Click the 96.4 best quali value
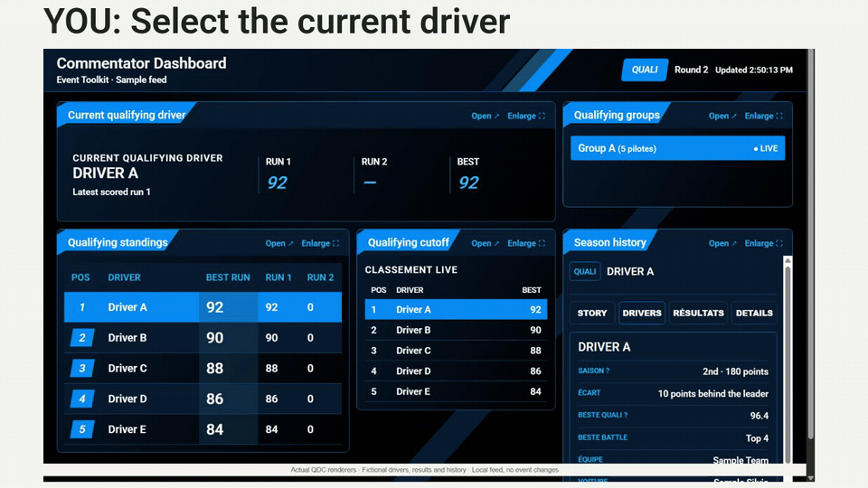Screen dimensions: 868x488 click(x=759, y=416)
